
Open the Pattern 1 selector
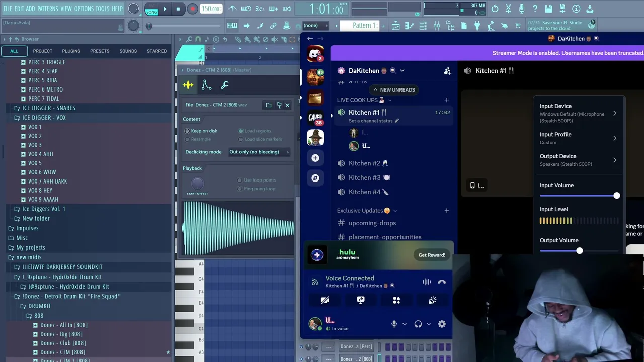361,25
